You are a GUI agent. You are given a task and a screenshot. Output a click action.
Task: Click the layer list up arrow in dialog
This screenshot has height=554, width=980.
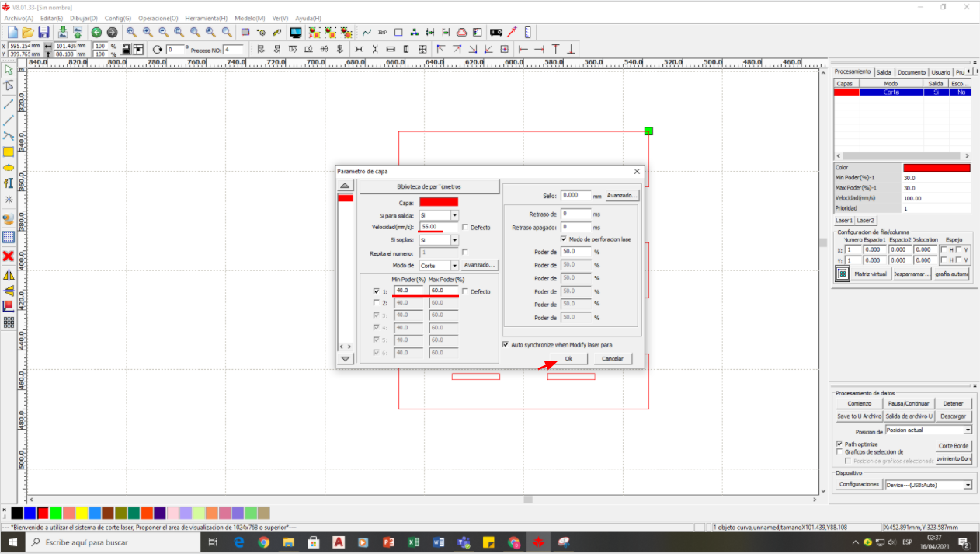pos(346,186)
